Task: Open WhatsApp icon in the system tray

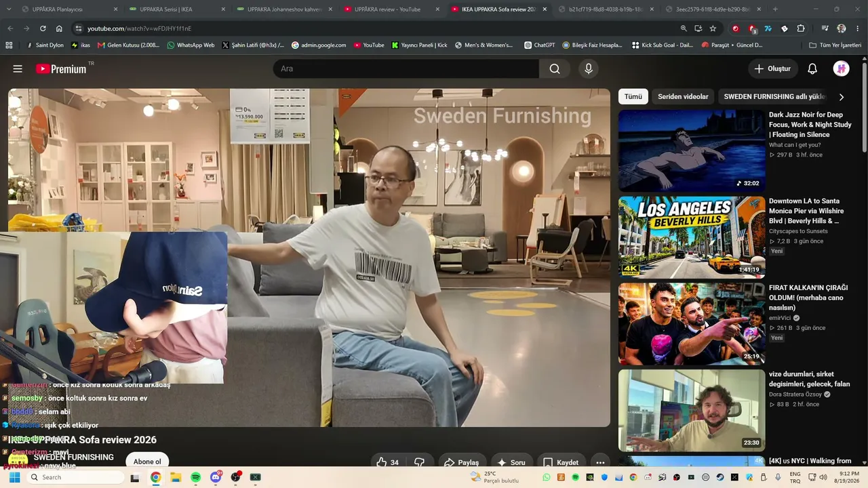Action: [x=547, y=477]
